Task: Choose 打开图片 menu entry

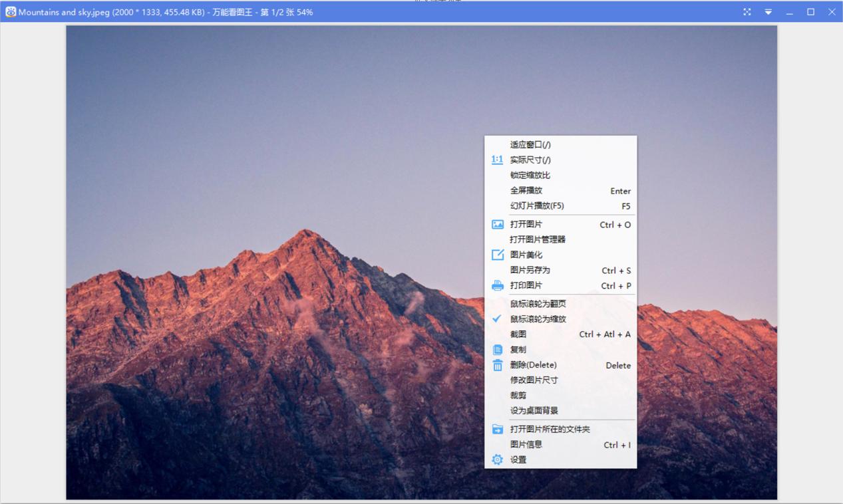Action: [560, 224]
